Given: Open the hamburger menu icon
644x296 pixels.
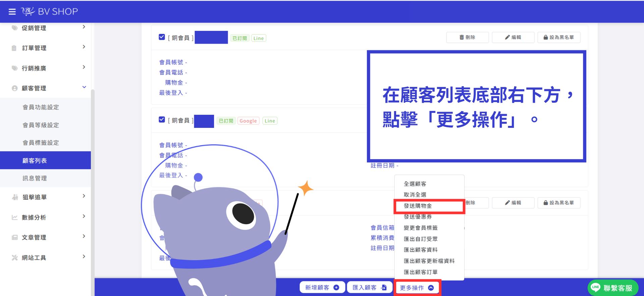Looking at the screenshot, I should click(12, 12).
